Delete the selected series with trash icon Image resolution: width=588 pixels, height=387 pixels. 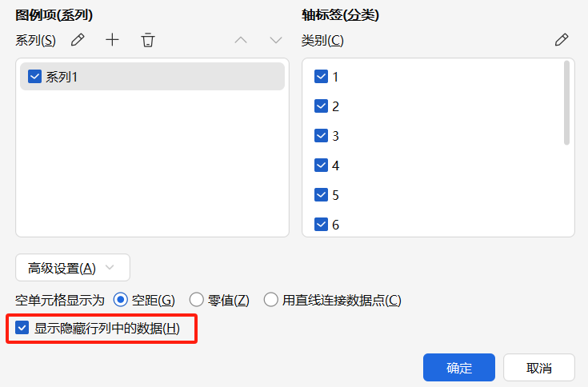click(x=147, y=40)
